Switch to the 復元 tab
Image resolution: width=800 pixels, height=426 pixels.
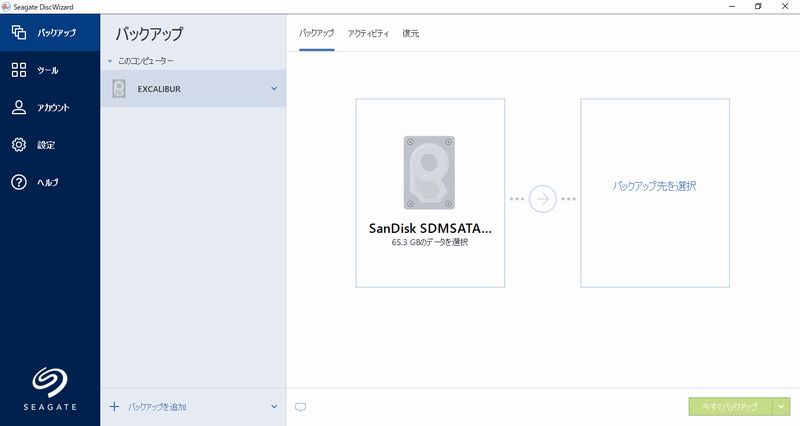[410, 34]
